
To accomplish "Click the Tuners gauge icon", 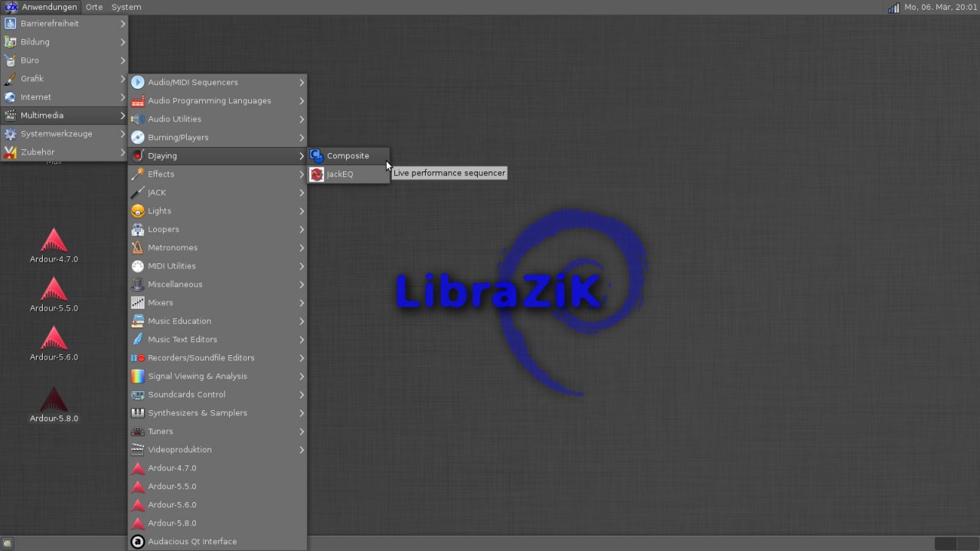I will [x=138, y=431].
